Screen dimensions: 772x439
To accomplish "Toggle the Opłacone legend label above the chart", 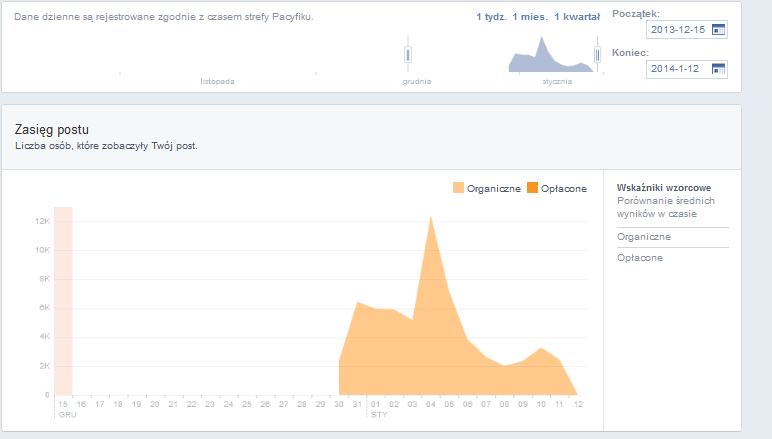I will 563,188.
